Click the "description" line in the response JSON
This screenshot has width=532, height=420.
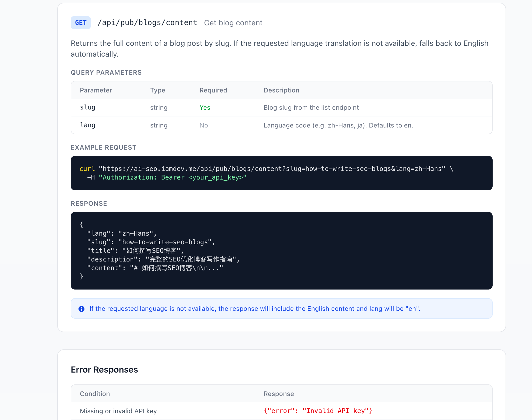(163, 259)
